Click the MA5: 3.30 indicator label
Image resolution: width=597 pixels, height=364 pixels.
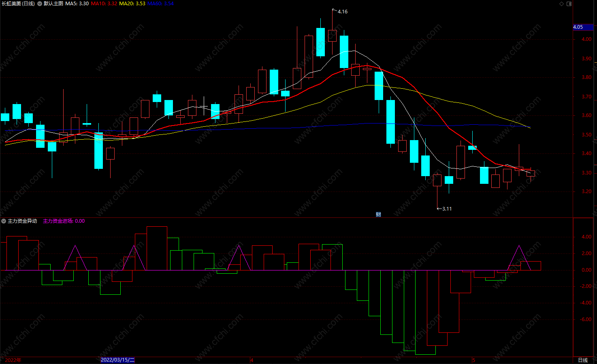tap(77, 4)
